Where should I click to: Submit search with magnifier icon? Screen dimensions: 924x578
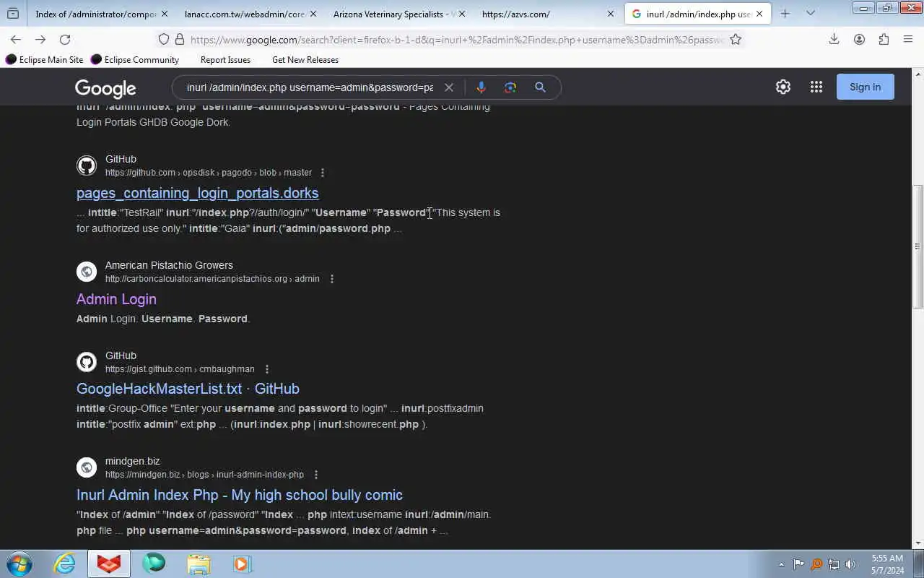[x=540, y=87]
